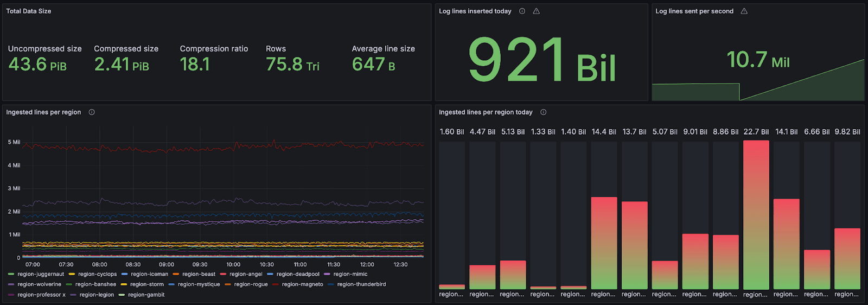Toggle region-magneto series in legend
Image resolution: width=868 pixels, height=305 pixels.
point(302,284)
